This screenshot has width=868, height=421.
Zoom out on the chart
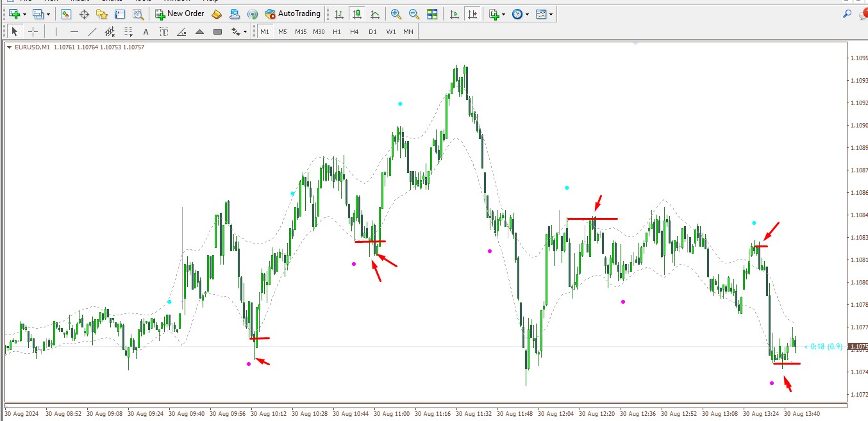click(x=414, y=13)
